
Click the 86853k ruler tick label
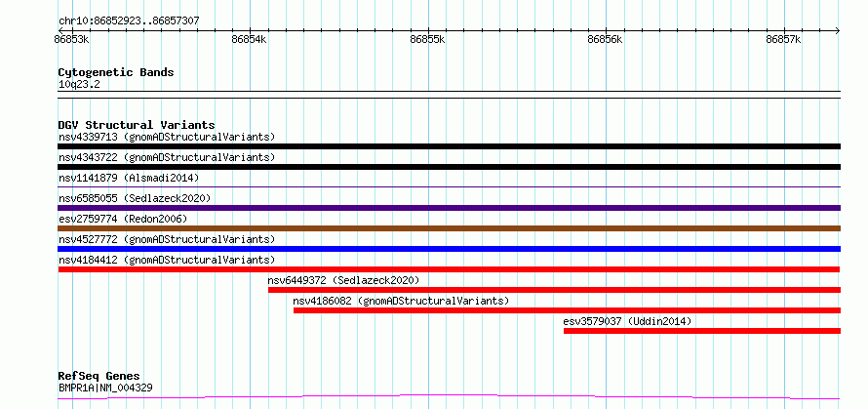[x=72, y=40]
